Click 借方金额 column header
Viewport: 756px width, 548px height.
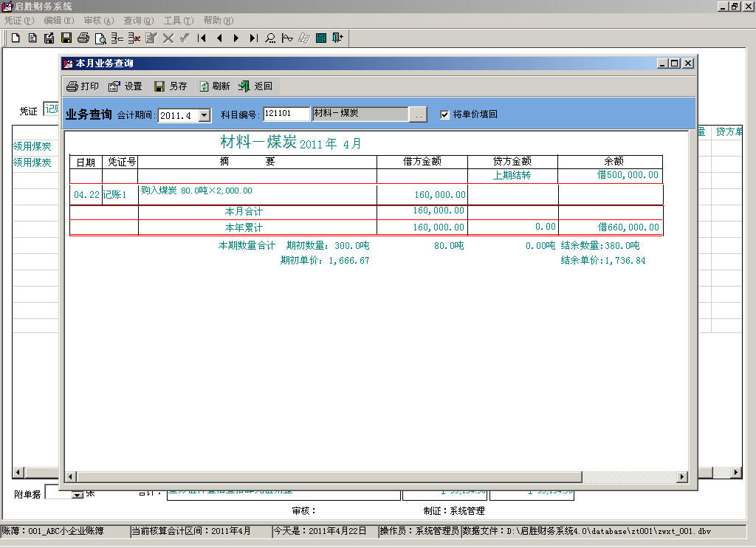tap(422, 162)
